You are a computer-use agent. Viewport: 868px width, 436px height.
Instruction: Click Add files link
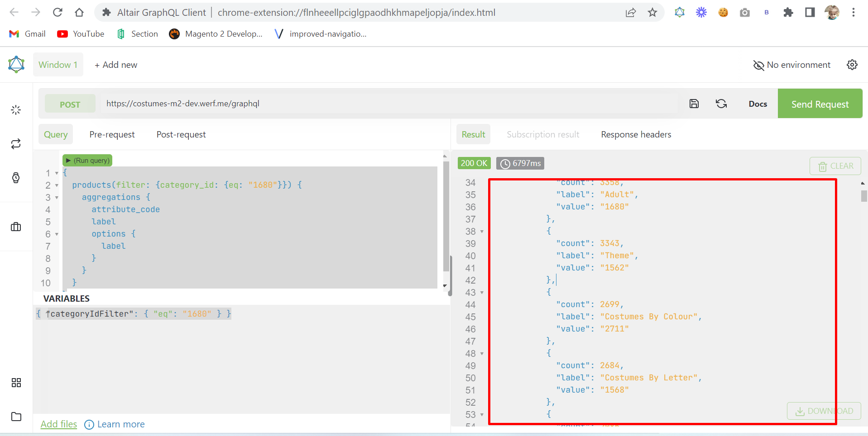[59, 424]
